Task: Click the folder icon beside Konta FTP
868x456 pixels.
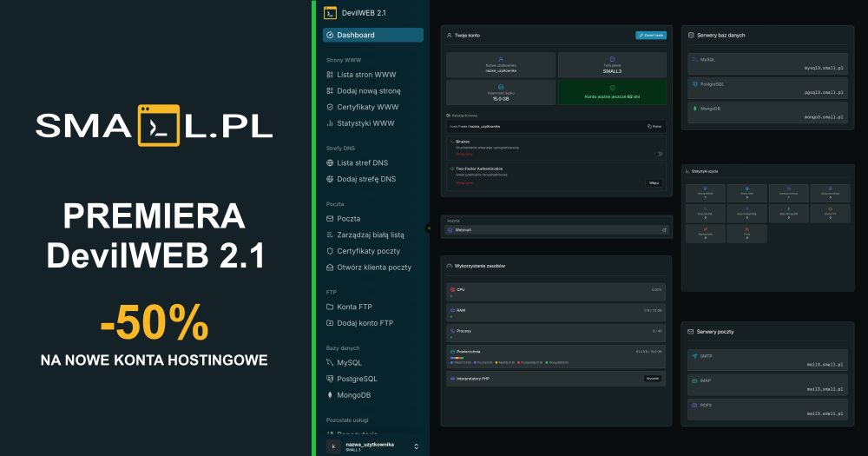Action: point(330,307)
